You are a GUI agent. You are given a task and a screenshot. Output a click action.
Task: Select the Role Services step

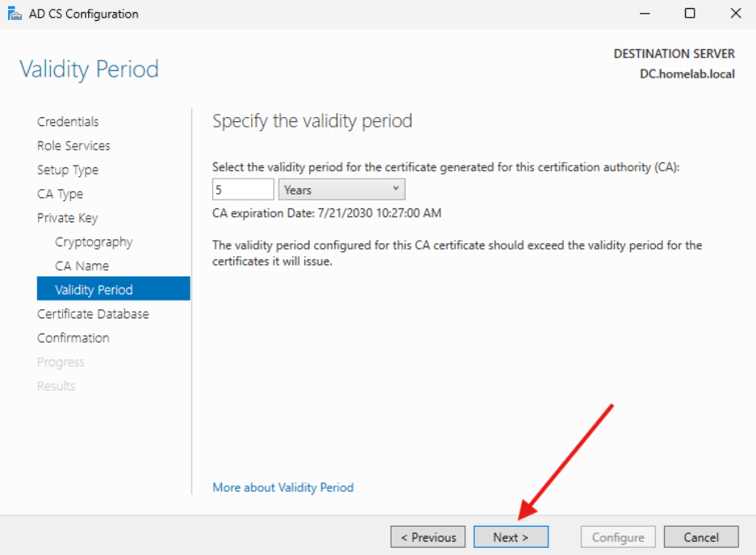[73, 145]
